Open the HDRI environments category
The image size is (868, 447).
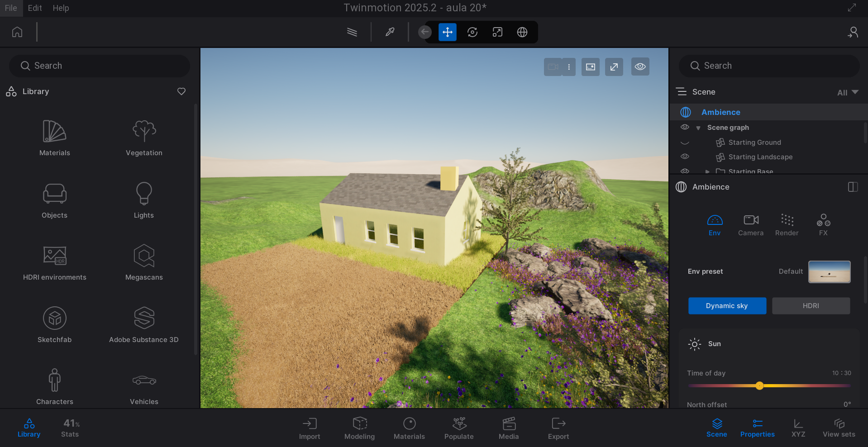click(55, 262)
